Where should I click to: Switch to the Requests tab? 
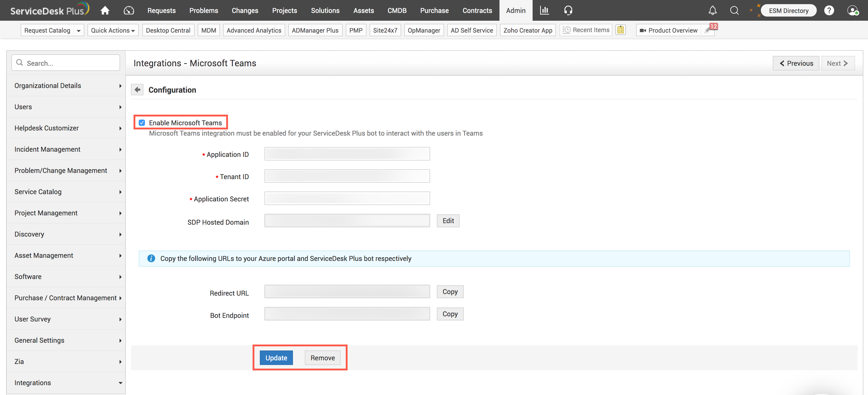[x=161, y=10]
